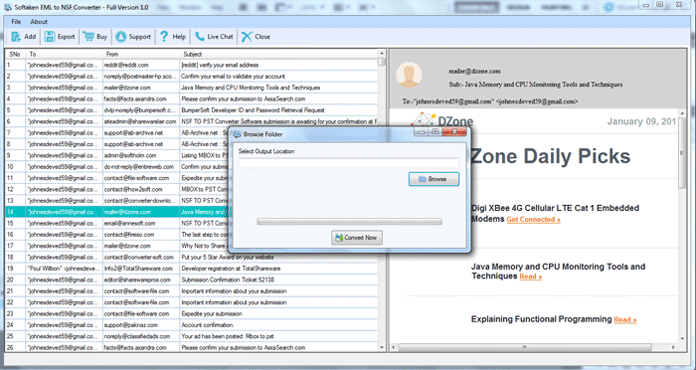Click the Get Connected link
The width and height of the screenshot is (696, 370).
[x=533, y=220]
